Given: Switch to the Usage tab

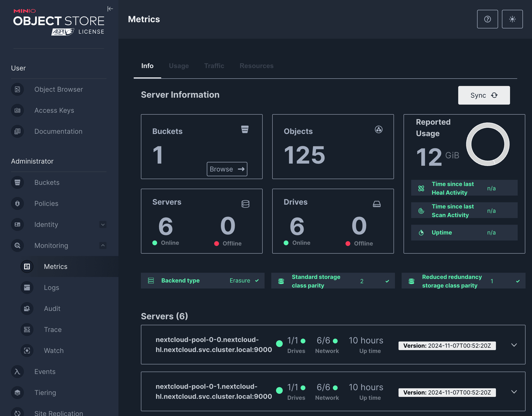Looking at the screenshot, I should click(179, 66).
